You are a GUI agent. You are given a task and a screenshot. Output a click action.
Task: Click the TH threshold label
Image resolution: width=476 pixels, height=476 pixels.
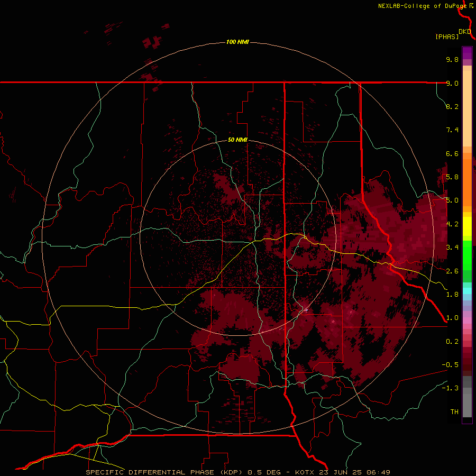(454, 412)
